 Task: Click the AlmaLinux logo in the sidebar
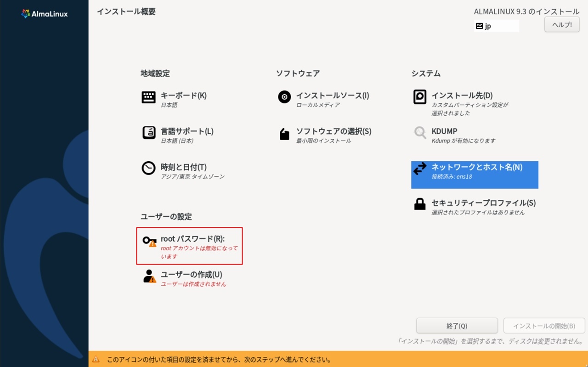(x=44, y=14)
